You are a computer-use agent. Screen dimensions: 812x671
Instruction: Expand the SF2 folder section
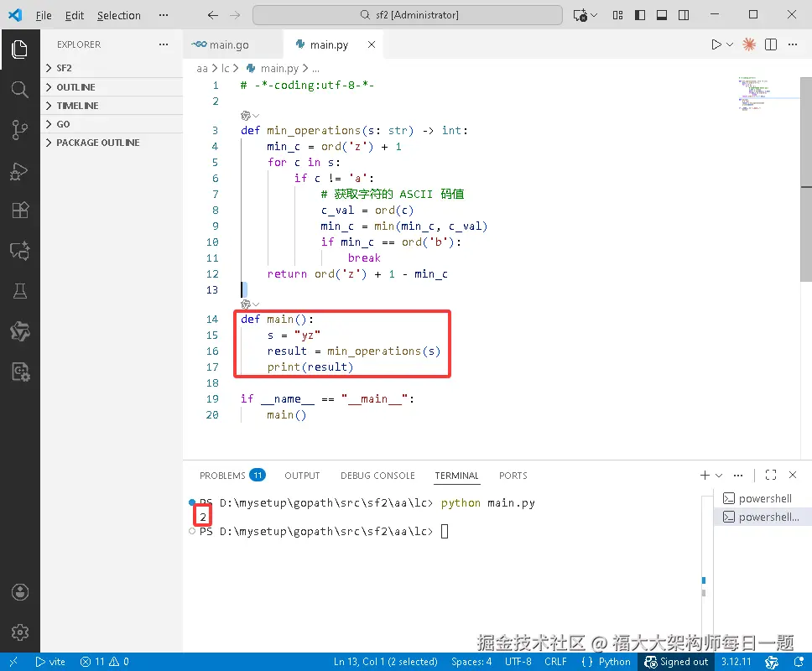point(112,68)
